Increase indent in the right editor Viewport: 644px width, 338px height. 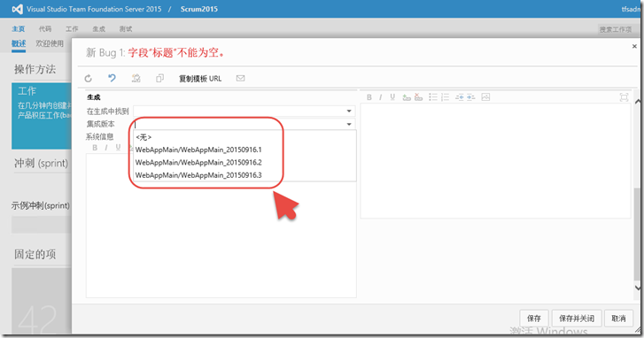point(471,97)
